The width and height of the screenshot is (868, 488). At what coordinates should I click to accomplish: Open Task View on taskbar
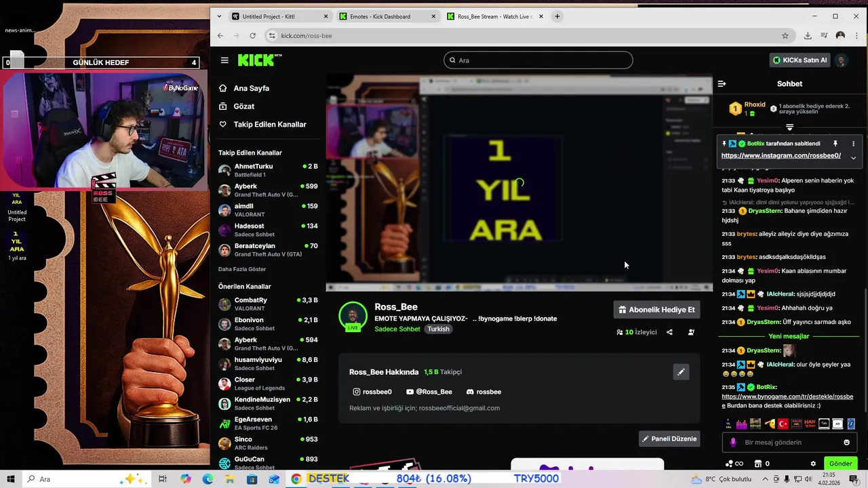163,479
